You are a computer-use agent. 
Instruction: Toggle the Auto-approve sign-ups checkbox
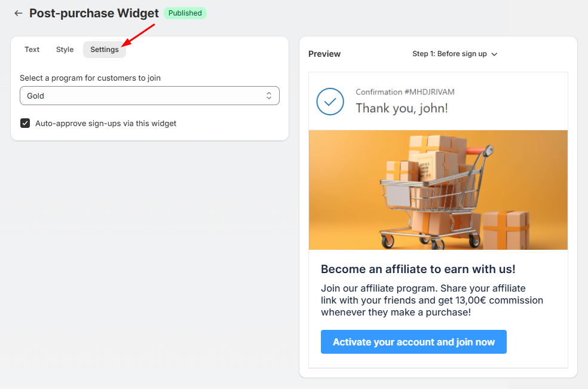click(x=25, y=123)
